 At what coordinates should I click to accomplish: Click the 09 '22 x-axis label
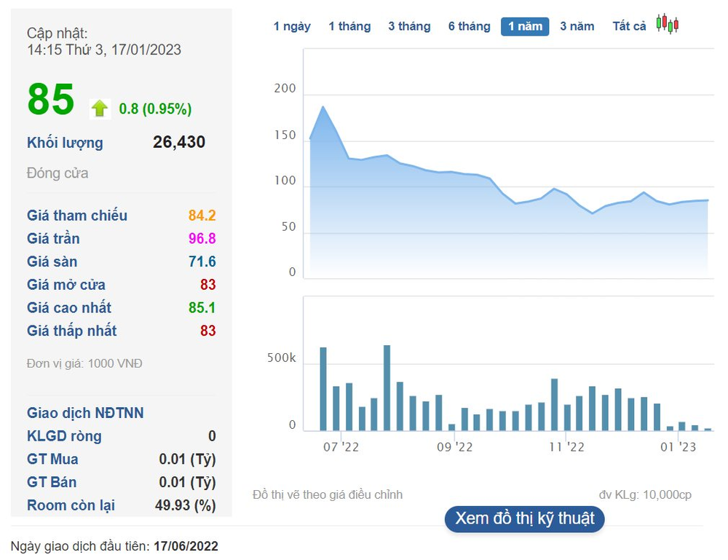[454, 447]
